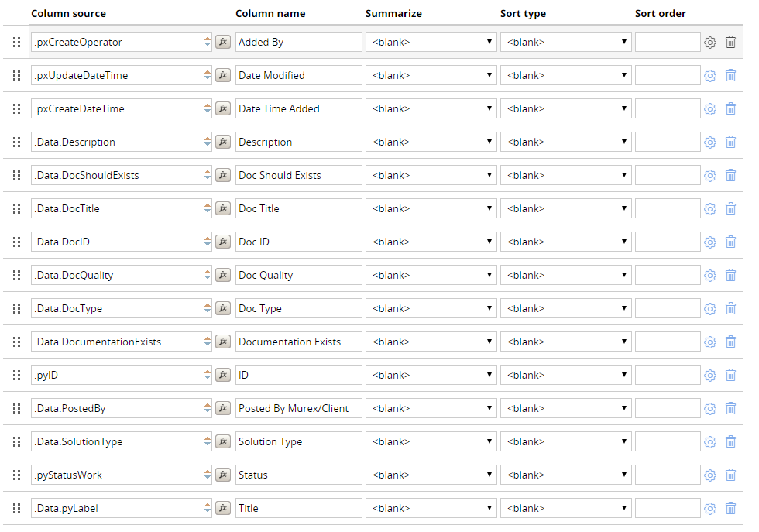
Task: Delete the Description column
Action: 730,142
